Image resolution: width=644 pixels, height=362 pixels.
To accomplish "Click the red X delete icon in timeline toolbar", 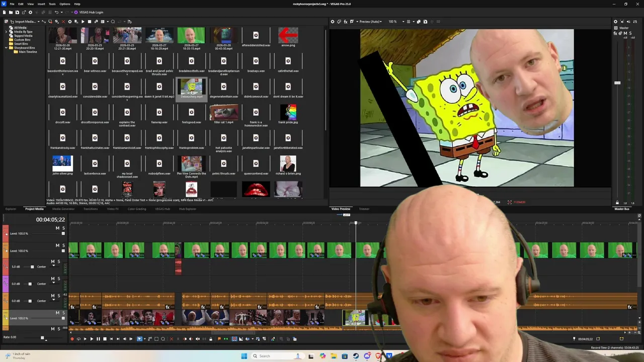I will pos(172,339).
